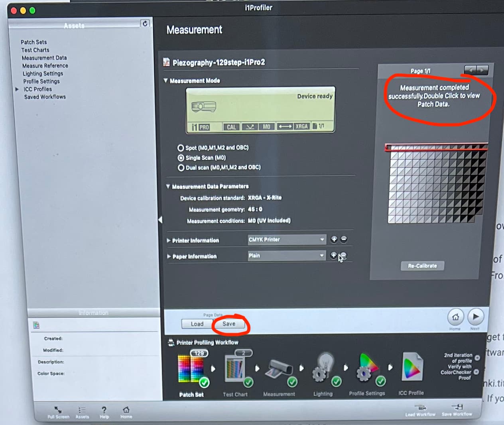The width and height of the screenshot is (504, 425).
Task: Click the green window maximize button
Action: point(32,11)
